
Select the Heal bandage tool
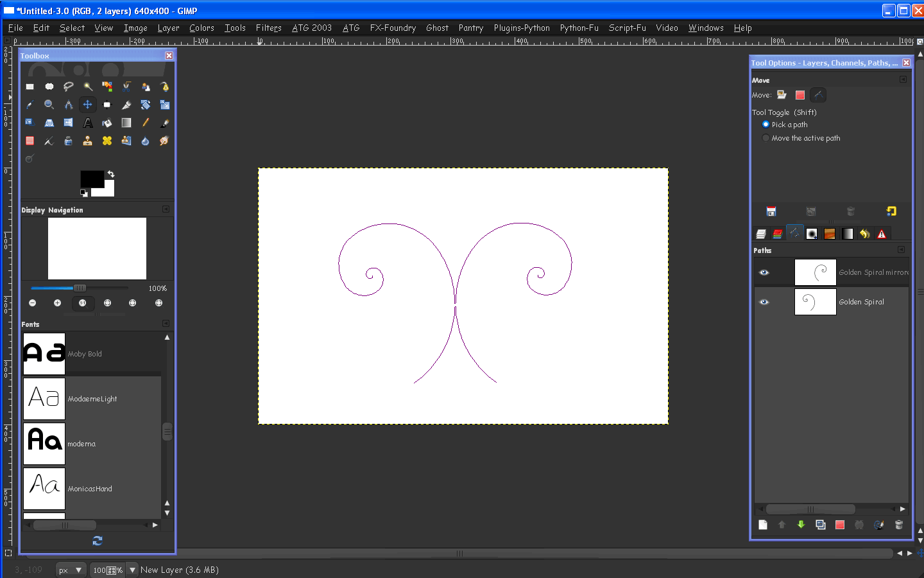107,140
